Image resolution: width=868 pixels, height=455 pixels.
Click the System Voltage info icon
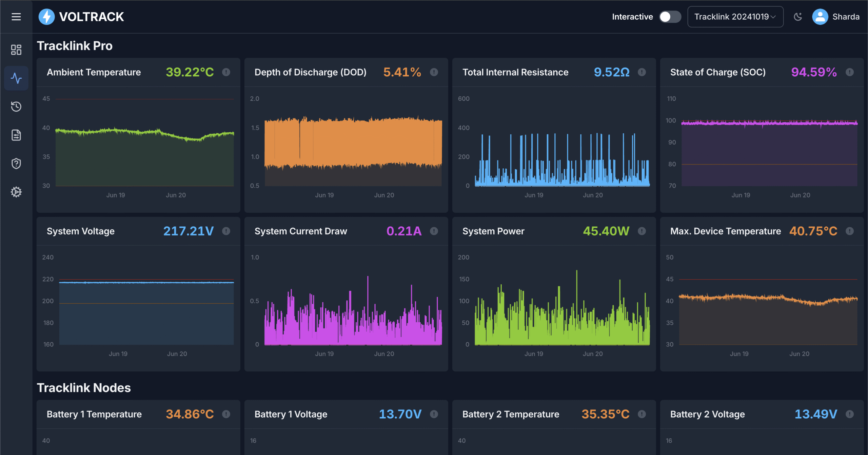[x=226, y=231]
